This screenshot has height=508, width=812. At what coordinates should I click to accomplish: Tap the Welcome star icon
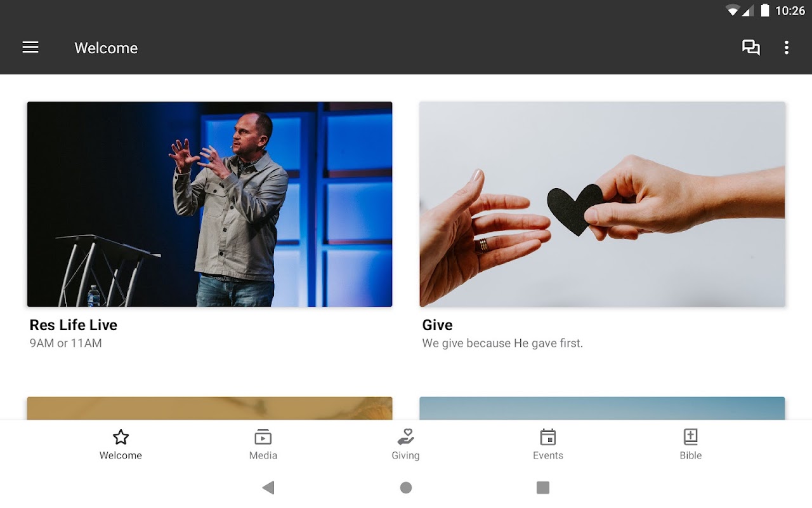(121, 437)
